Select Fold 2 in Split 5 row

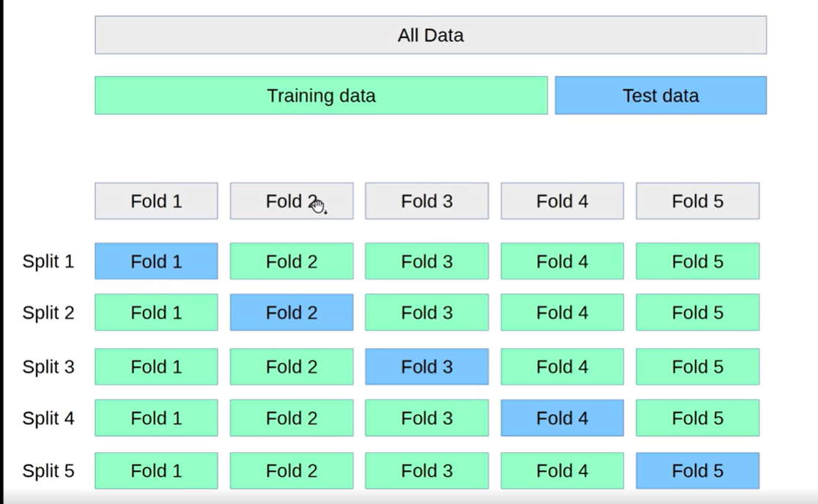pyautogui.click(x=292, y=470)
